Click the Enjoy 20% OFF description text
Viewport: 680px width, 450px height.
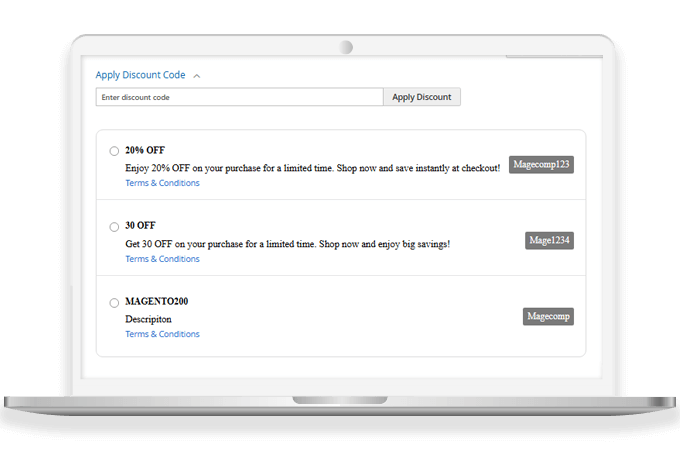pyautogui.click(x=312, y=168)
